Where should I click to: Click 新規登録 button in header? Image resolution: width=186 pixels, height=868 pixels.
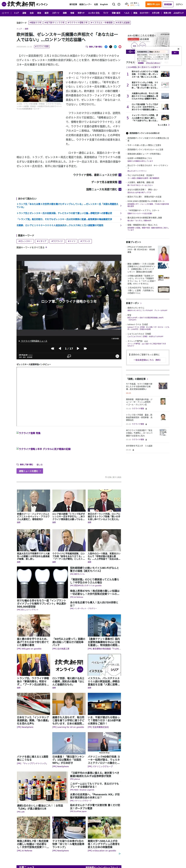pyautogui.click(x=168, y=4)
